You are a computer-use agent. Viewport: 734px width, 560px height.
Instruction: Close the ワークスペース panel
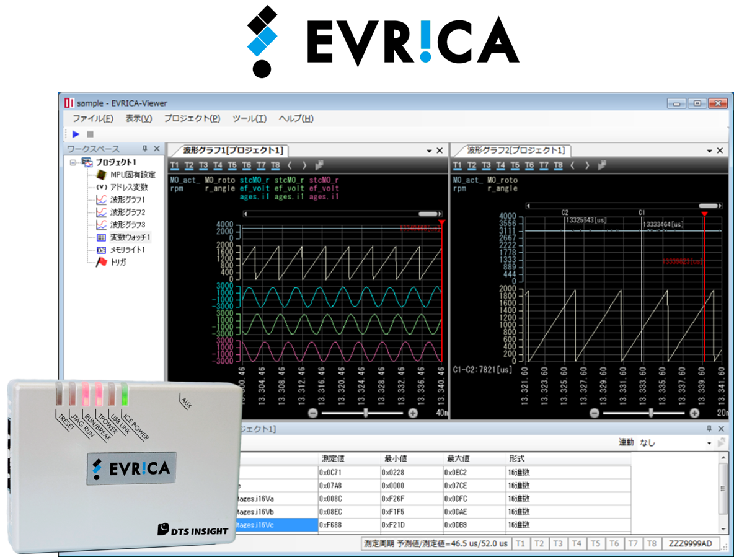point(157,149)
